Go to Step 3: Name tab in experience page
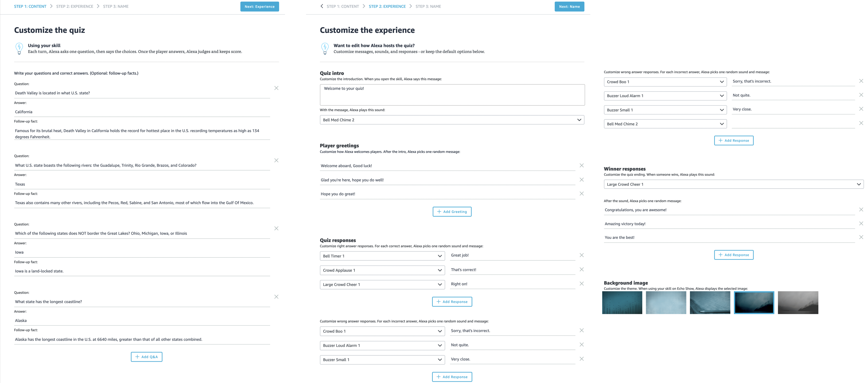Viewport: 868px width, 383px height. coord(428,6)
